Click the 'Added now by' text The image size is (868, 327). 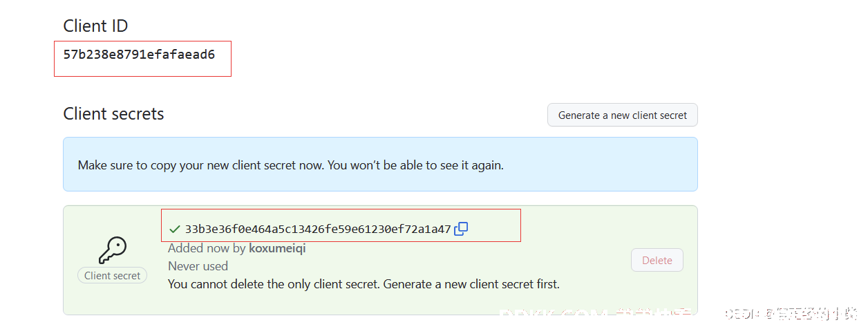click(x=207, y=248)
